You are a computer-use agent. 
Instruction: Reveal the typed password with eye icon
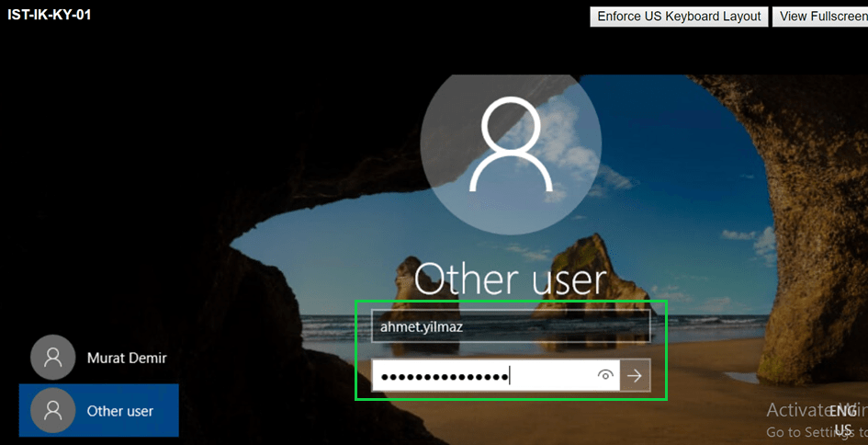604,375
